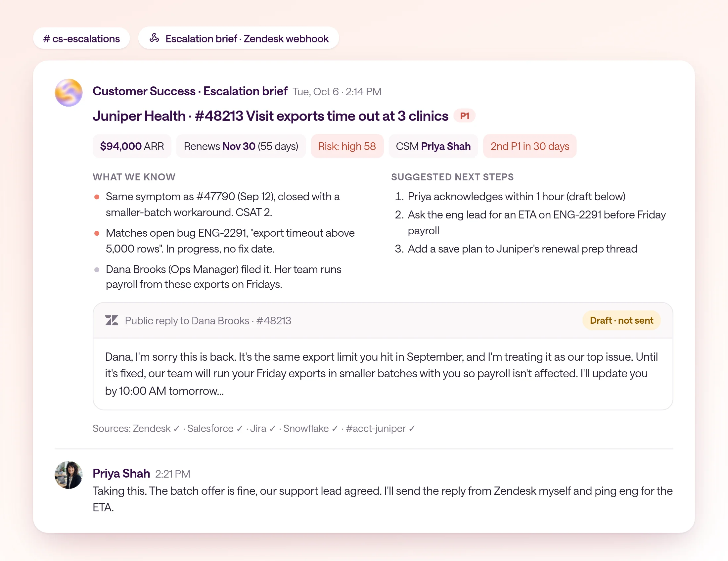Click the Tue, Oct 6 · 2:14 PM timestamp
This screenshot has height=561, width=728.
click(337, 92)
